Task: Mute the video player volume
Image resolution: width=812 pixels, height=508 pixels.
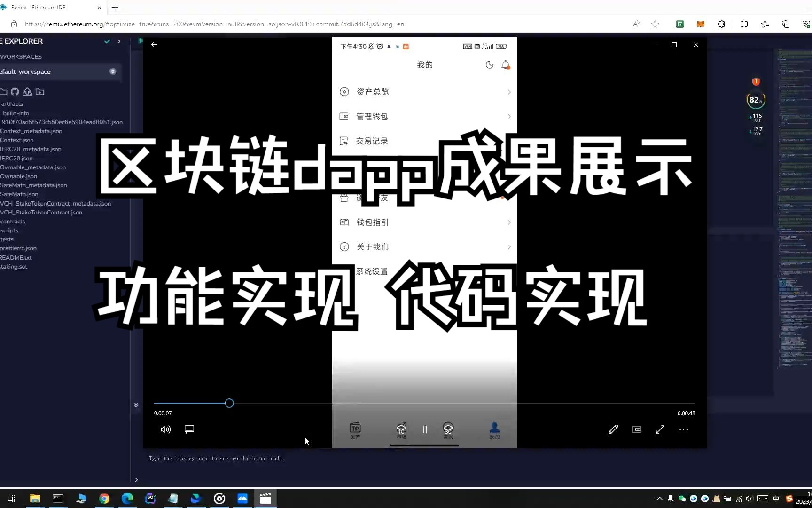Action: (165, 429)
